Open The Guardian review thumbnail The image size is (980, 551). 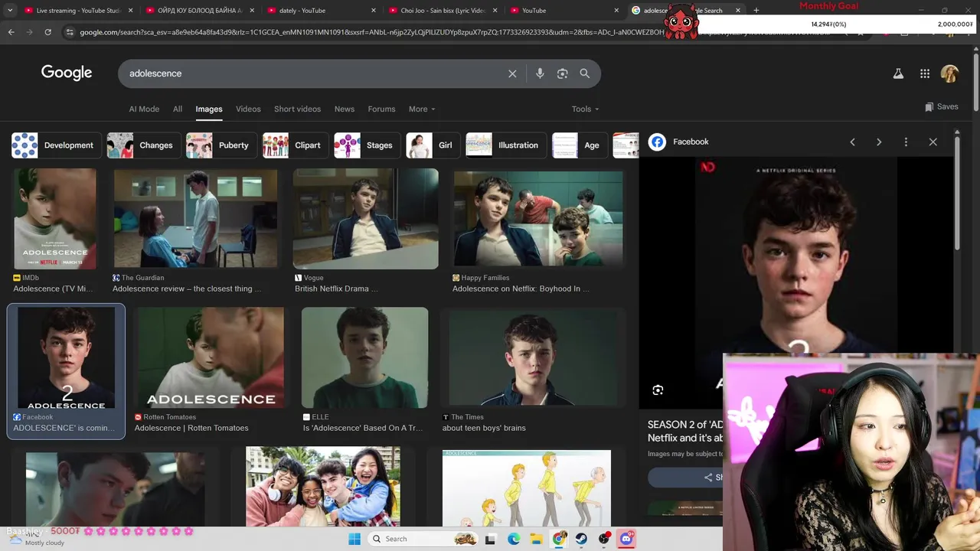pyautogui.click(x=195, y=220)
